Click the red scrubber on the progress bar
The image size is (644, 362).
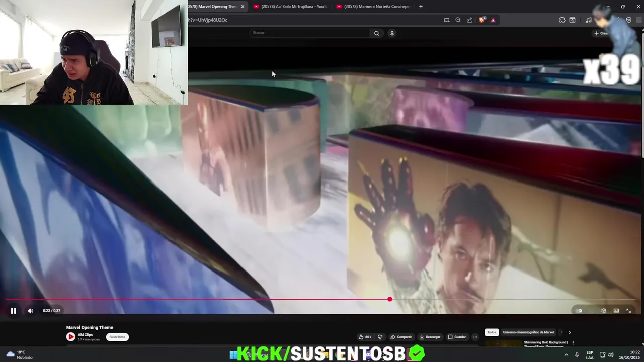point(390,299)
